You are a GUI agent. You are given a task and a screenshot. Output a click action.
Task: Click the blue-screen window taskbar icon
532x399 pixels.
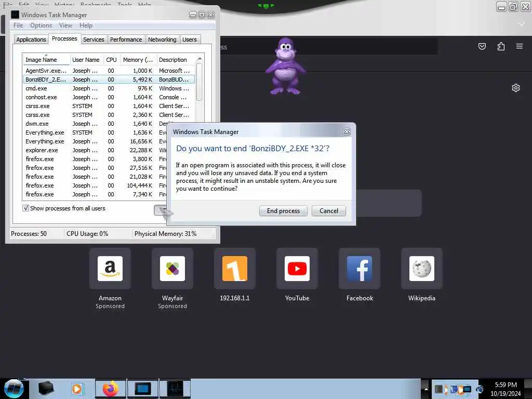(142, 389)
